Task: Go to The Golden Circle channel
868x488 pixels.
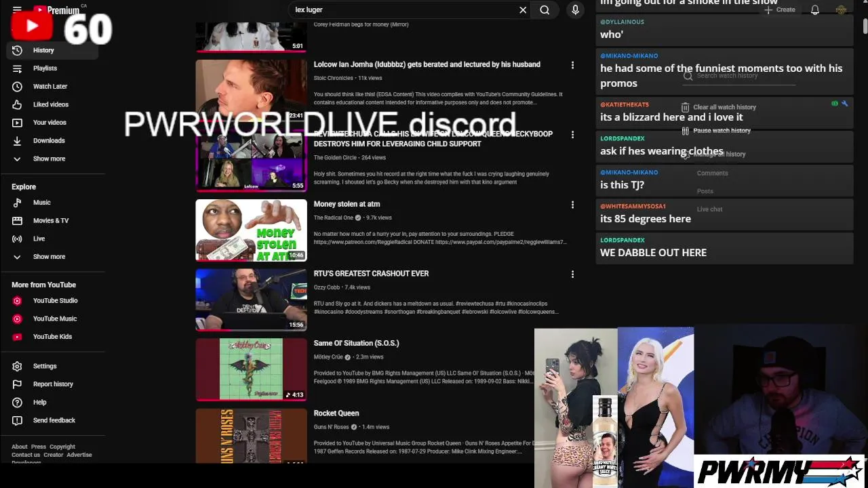Action: pyautogui.click(x=335, y=158)
